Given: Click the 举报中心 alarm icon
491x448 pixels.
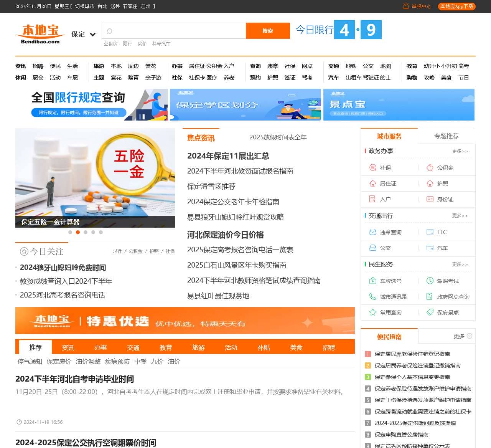Looking at the screenshot, I should 406,7.
